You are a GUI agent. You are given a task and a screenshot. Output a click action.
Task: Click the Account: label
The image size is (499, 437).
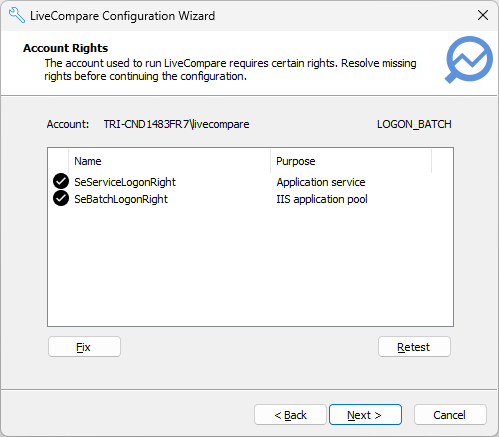68,124
